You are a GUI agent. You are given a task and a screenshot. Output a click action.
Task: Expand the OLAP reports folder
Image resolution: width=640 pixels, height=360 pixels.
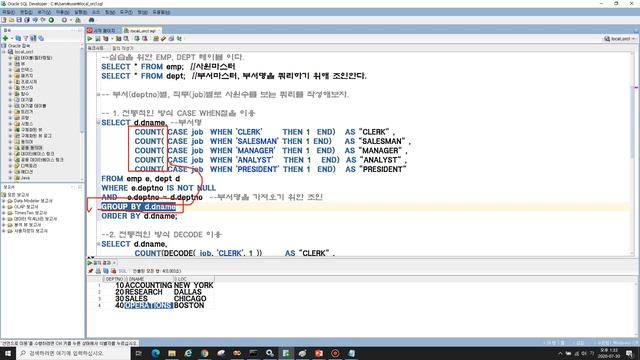point(4,207)
